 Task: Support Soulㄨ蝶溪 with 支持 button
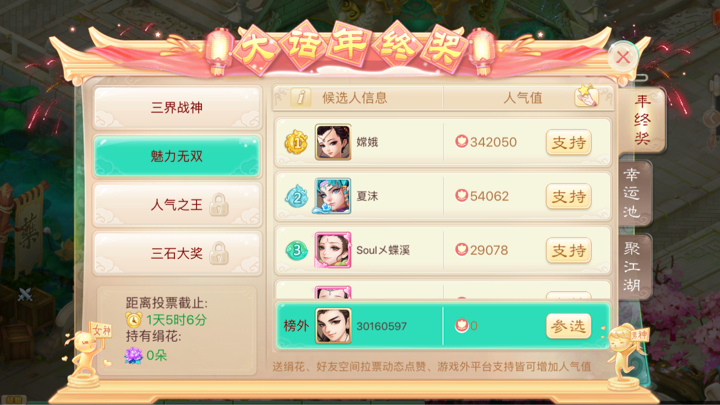pyautogui.click(x=568, y=250)
